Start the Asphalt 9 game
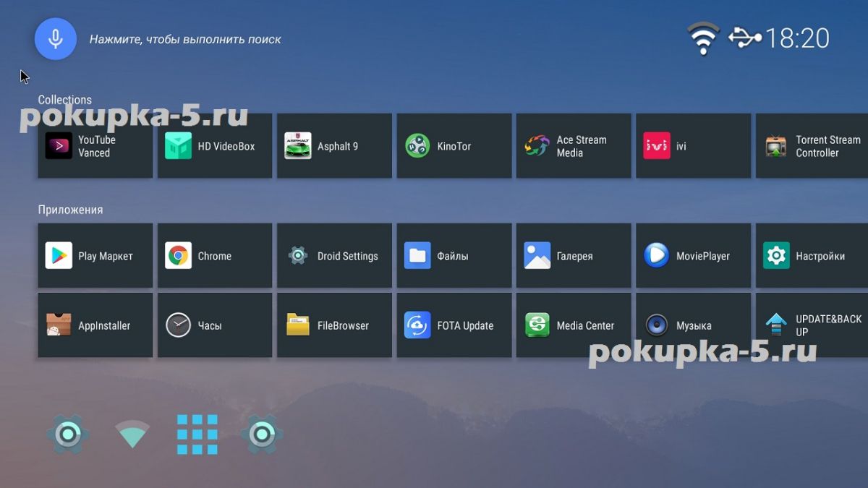 click(334, 146)
